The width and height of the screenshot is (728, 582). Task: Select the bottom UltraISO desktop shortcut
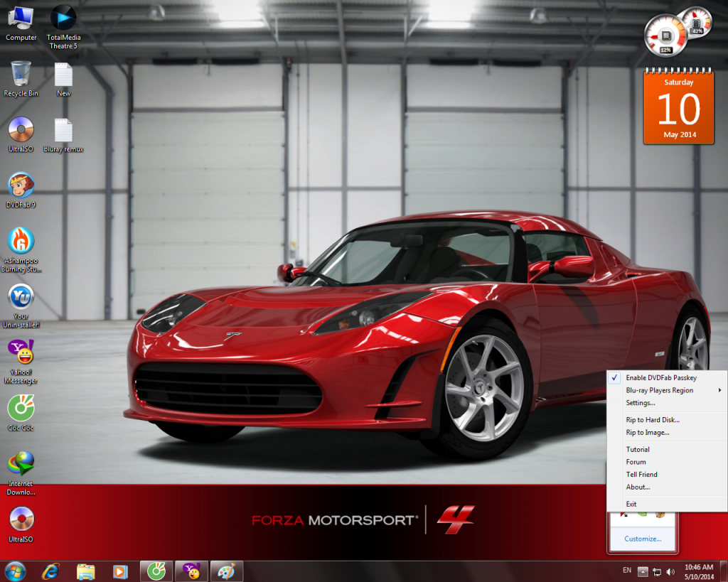[x=21, y=524]
